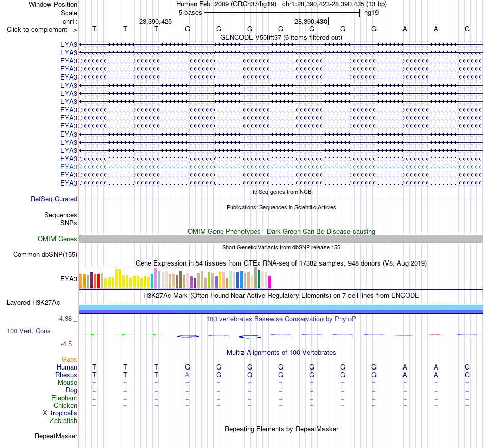The image size is (484, 448).
Task: Open the GENCODE V50lift37 track title
Action: click(x=281, y=37)
